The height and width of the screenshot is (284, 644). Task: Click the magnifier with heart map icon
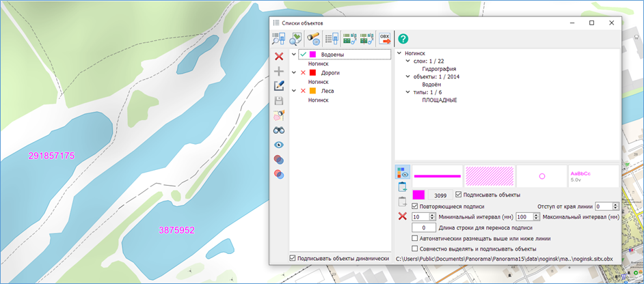296,39
